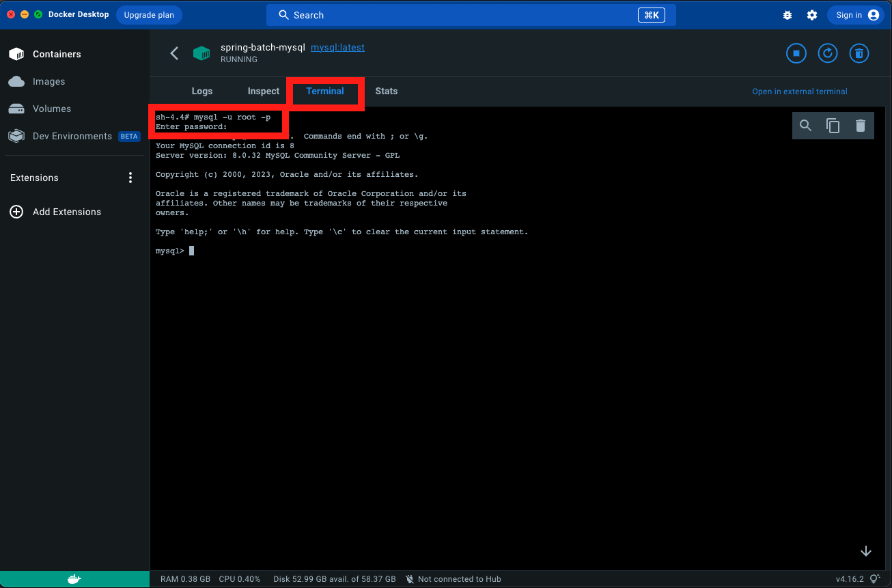This screenshot has width=892, height=588.
Task: Click the v4.16.2 version label
Action: click(850, 579)
